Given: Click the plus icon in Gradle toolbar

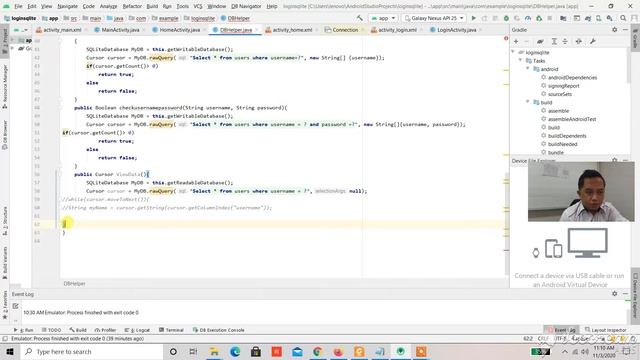Looking at the screenshot, I should pyautogui.click(x=516, y=41).
